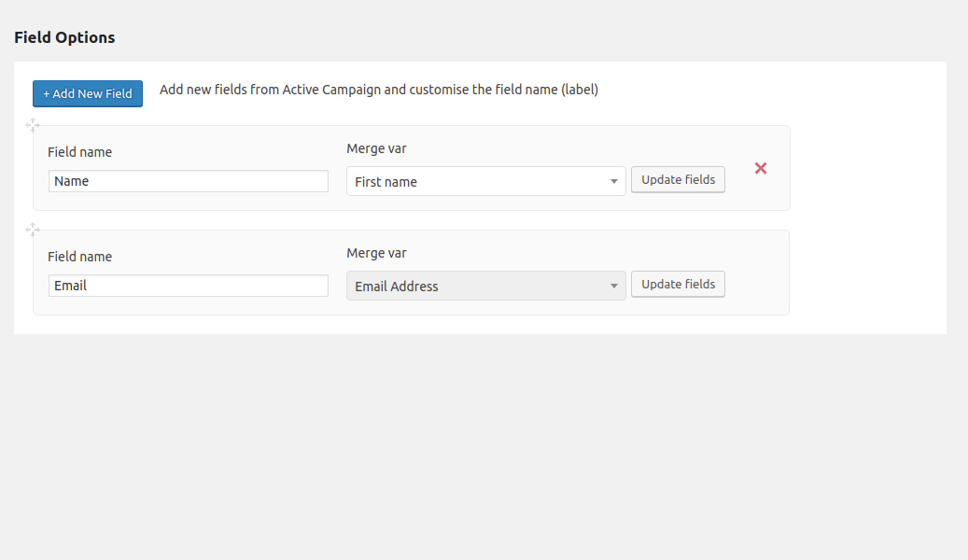This screenshot has height=560, width=968.
Task: Click the Field name label above Name
Action: point(79,152)
